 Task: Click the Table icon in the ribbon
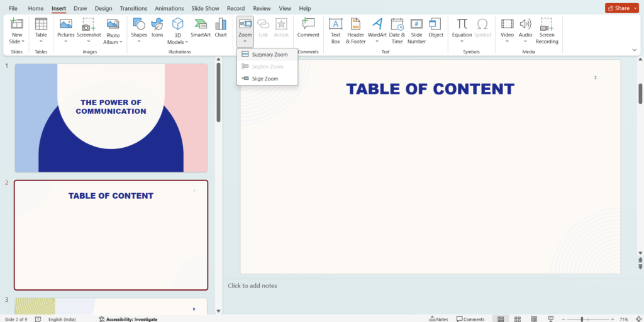click(41, 28)
